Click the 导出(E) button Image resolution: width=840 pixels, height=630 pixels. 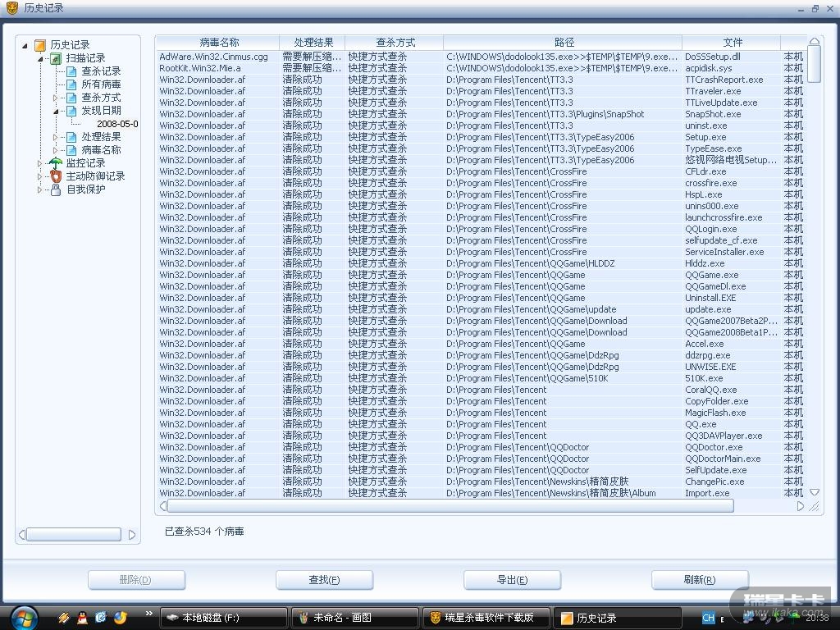coord(513,580)
